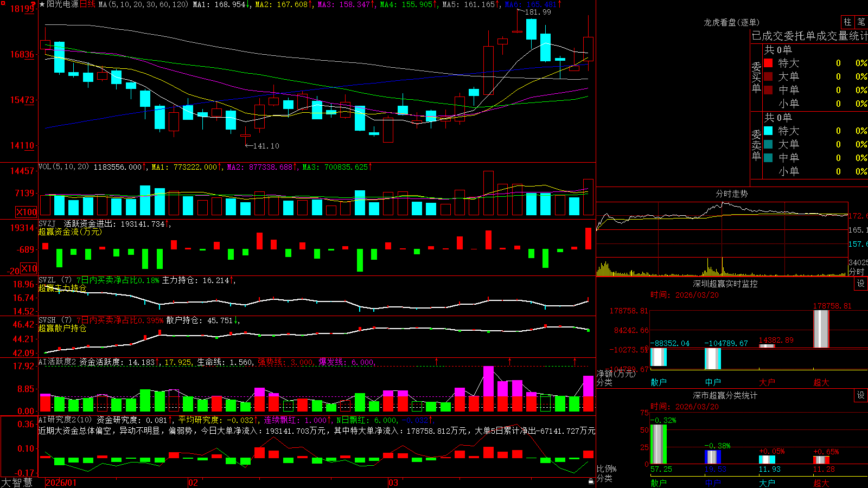Viewport: 868px width, 488px height.
Task: Click the 委卖单 section label
Action: tap(756, 145)
